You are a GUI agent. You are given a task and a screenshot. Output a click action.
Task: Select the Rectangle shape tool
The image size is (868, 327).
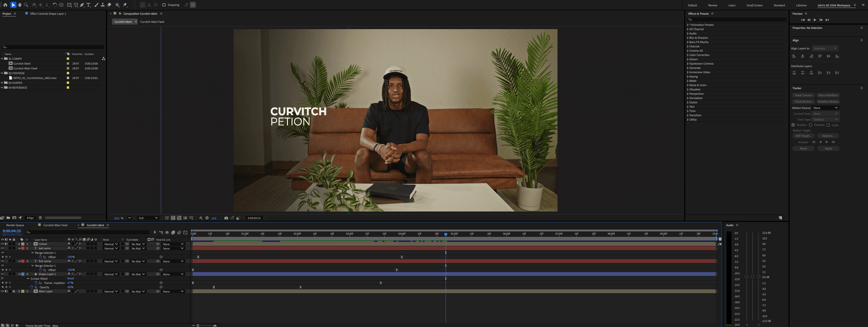[x=69, y=5]
